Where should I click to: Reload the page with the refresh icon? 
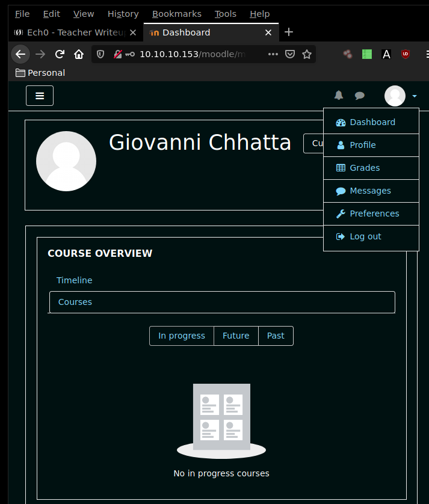60,54
